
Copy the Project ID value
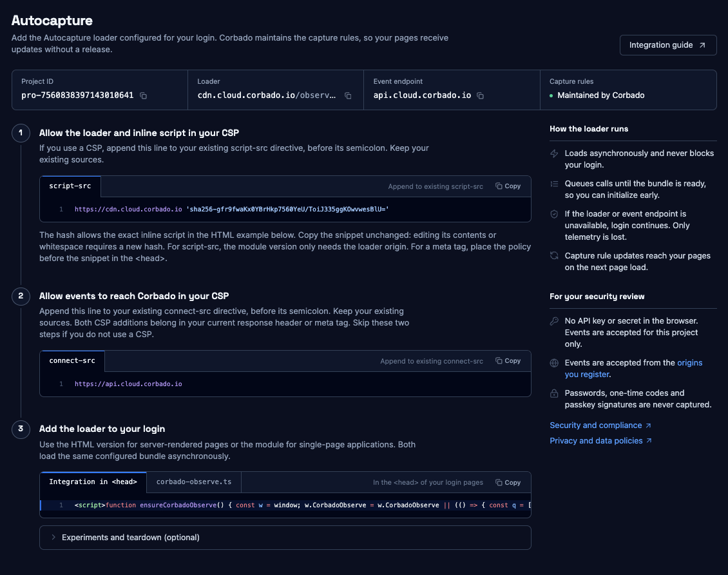tap(144, 95)
